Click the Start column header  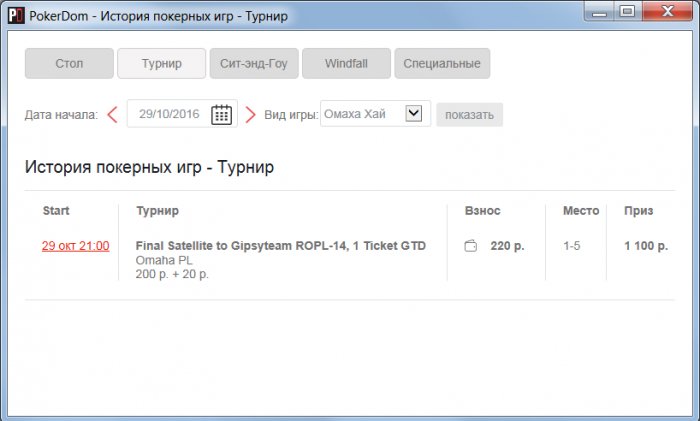click(x=56, y=211)
